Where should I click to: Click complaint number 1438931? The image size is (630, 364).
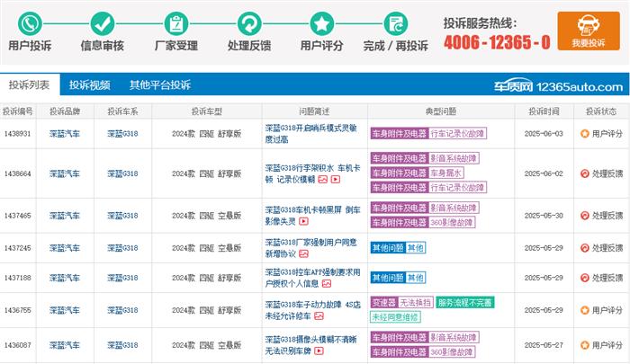tap(18, 134)
